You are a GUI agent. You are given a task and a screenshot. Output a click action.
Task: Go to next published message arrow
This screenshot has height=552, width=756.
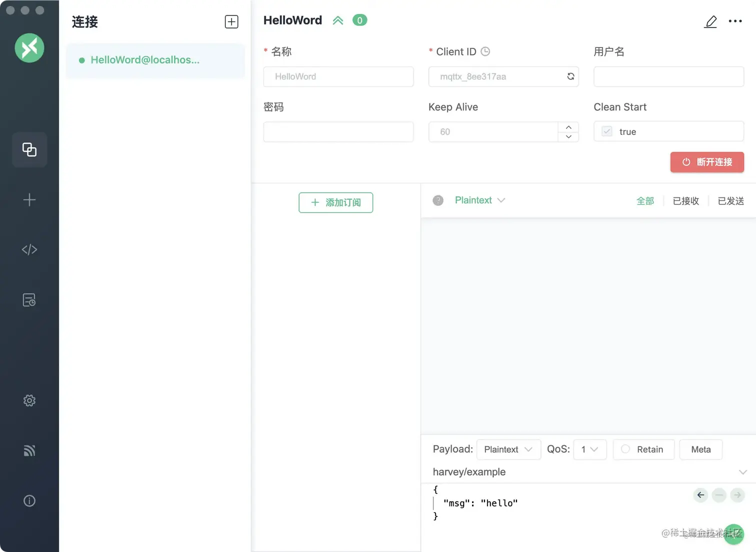737,495
